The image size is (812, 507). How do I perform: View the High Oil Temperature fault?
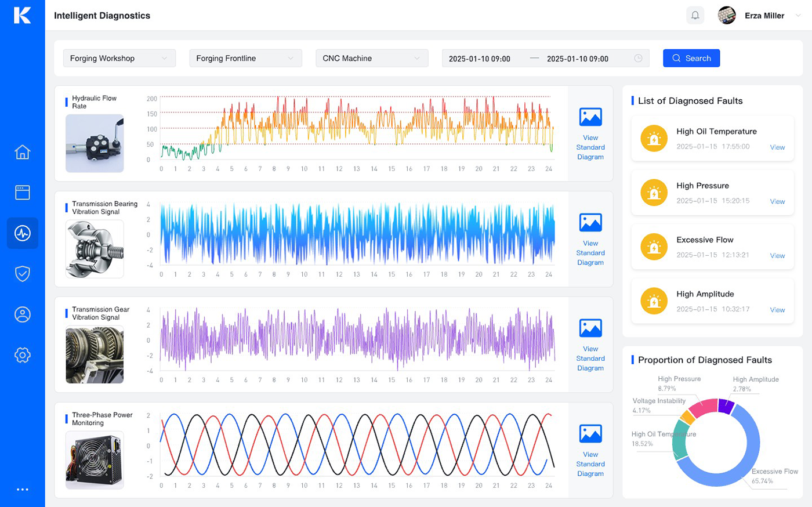(x=777, y=147)
